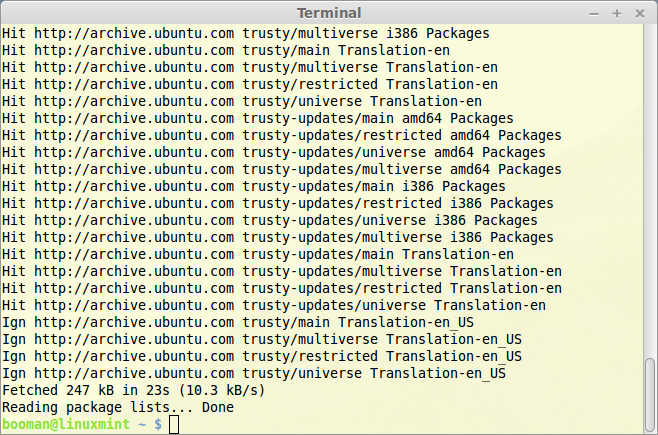Click the 'trusty-updates/universe Translation-en' line
The width and height of the screenshot is (658, 435).
click(274, 305)
